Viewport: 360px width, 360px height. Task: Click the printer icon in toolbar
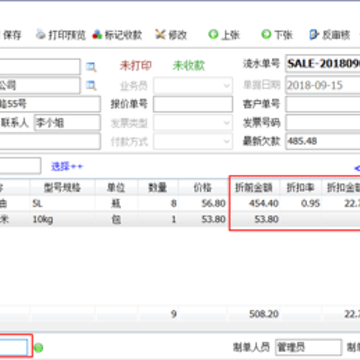(41, 34)
